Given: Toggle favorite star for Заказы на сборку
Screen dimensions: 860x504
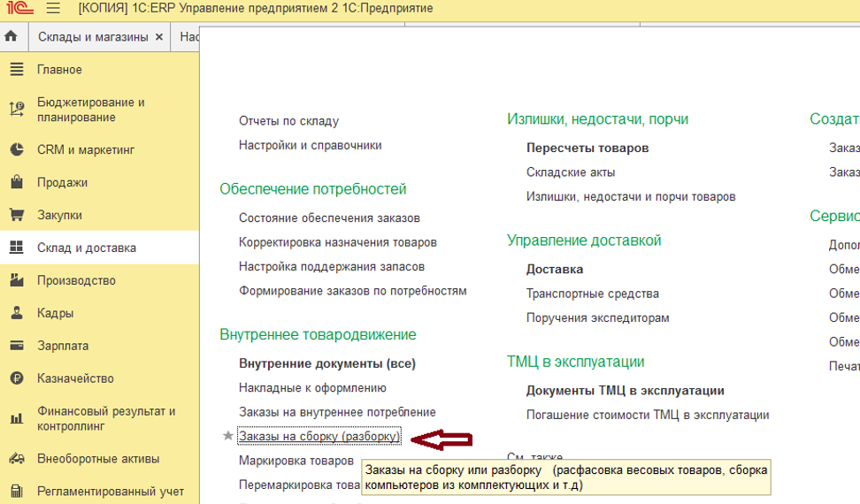Looking at the screenshot, I should pyautogui.click(x=228, y=436).
